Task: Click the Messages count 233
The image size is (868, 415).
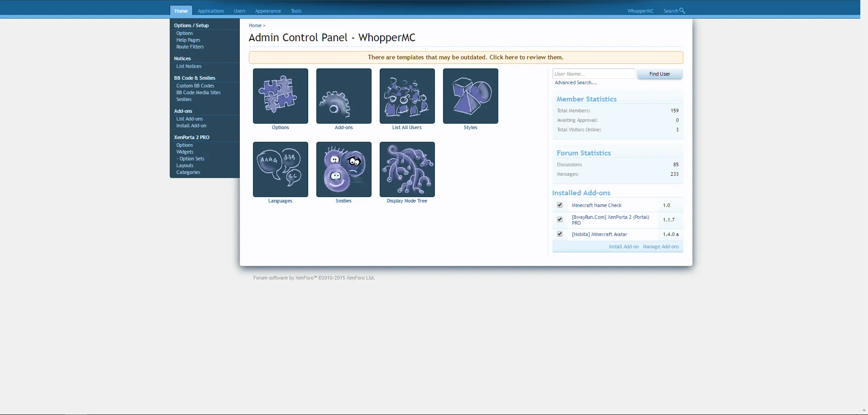Action: coord(674,174)
